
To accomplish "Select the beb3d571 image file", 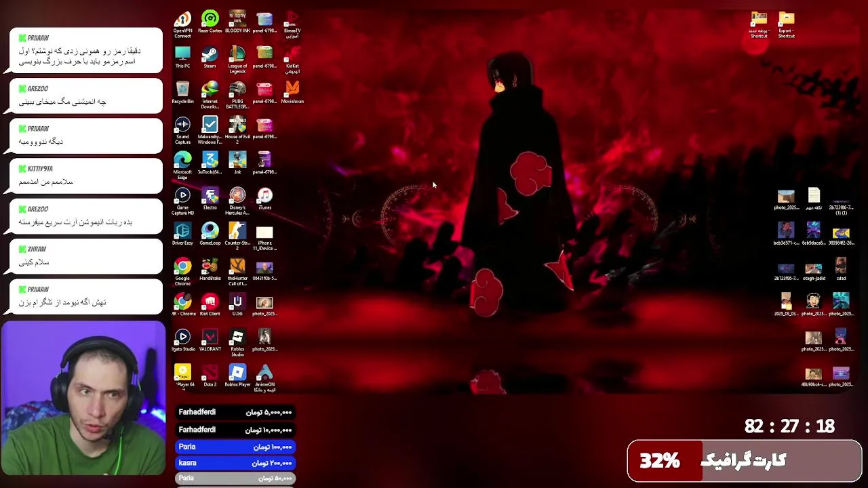I will [786, 234].
